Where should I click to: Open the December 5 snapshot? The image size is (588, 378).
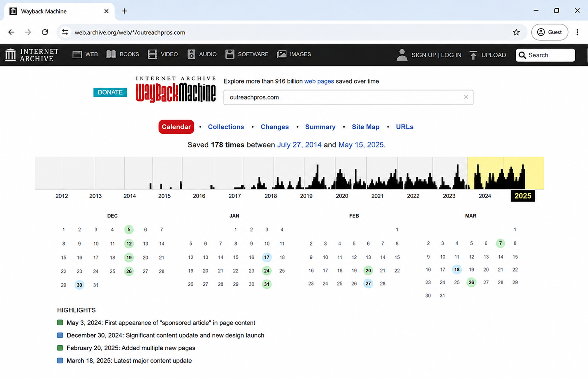tap(129, 229)
